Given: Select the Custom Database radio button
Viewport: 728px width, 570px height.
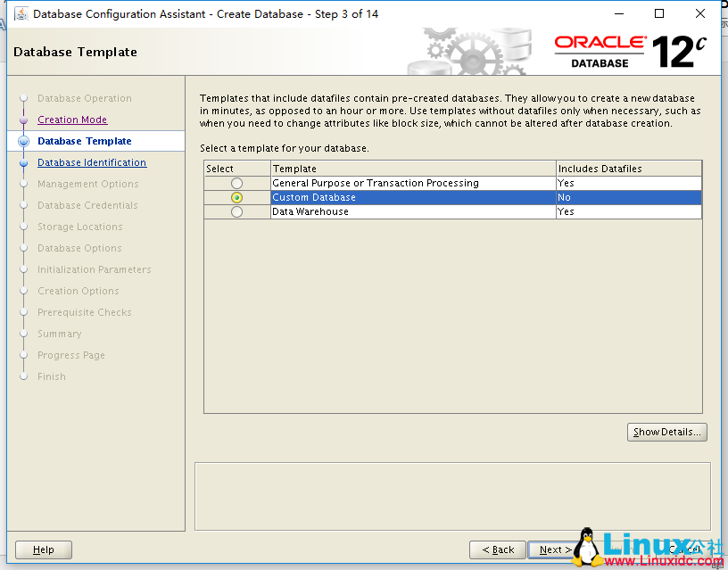Looking at the screenshot, I should (236, 197).
